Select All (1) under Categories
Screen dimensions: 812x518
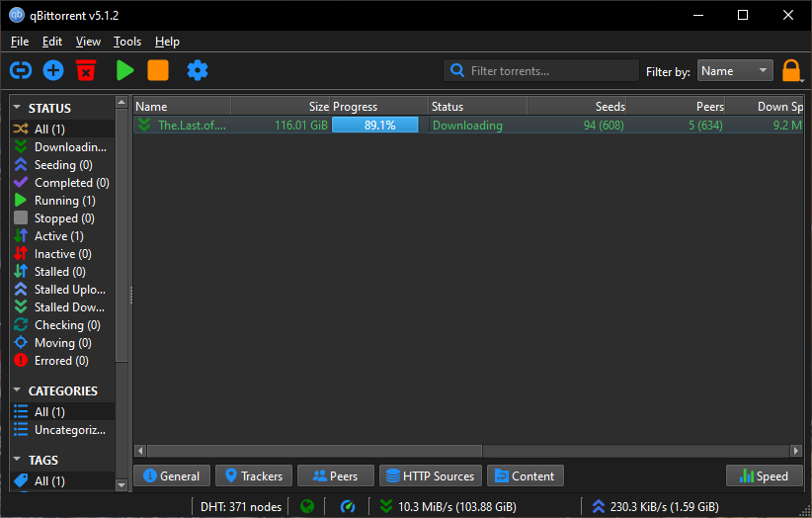click(x=62, y=412)
